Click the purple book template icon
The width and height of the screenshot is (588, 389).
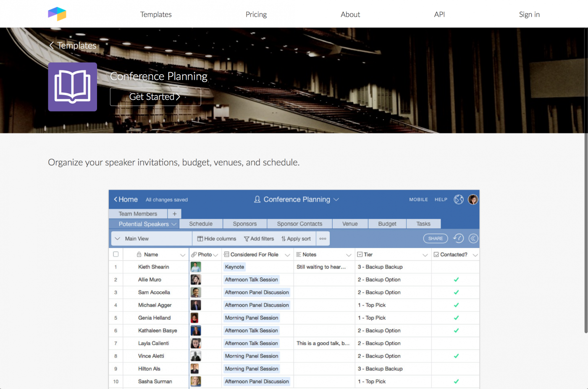[x=72, y=87]
